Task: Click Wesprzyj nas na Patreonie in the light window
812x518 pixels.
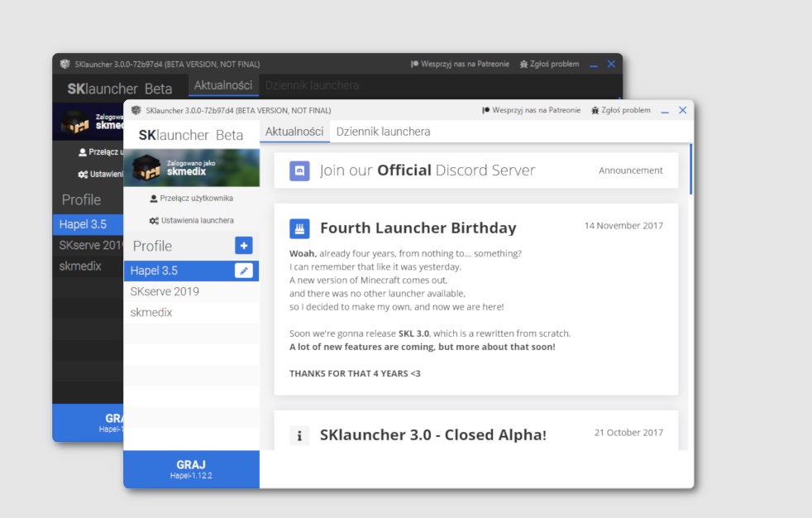Action: tap(532, 110)
